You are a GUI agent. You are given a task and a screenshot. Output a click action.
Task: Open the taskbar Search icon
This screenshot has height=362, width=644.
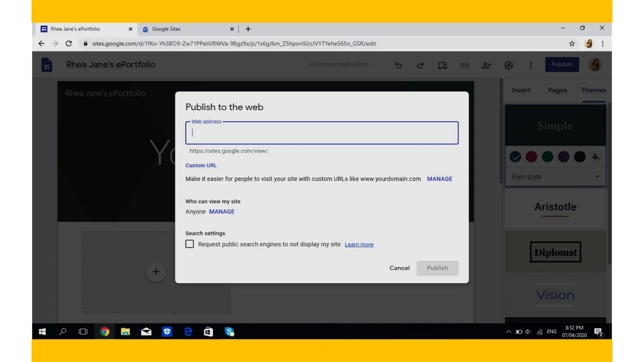63,332
